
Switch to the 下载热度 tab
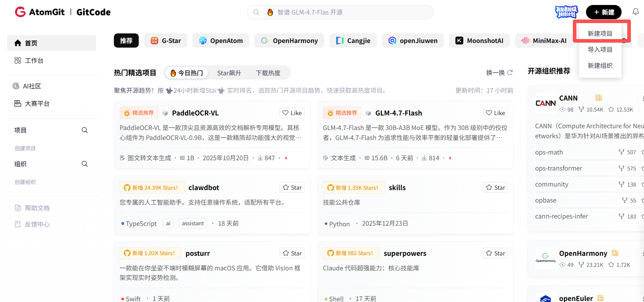tap(268, 73)
